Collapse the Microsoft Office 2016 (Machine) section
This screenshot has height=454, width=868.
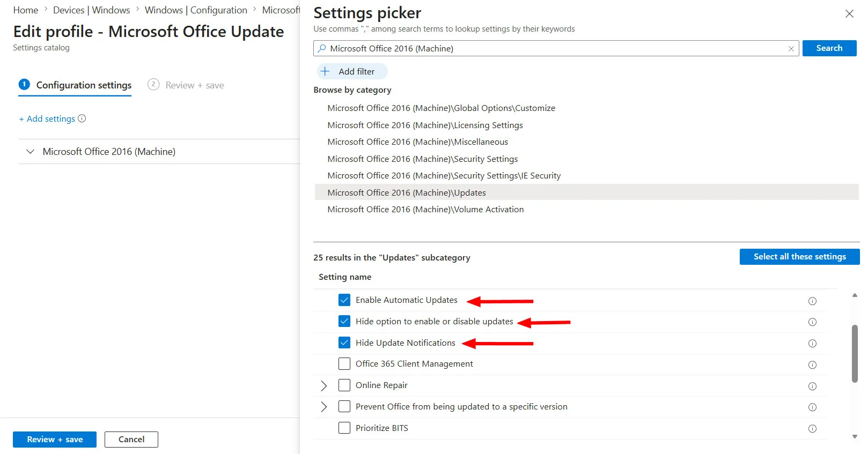(31, 152)
